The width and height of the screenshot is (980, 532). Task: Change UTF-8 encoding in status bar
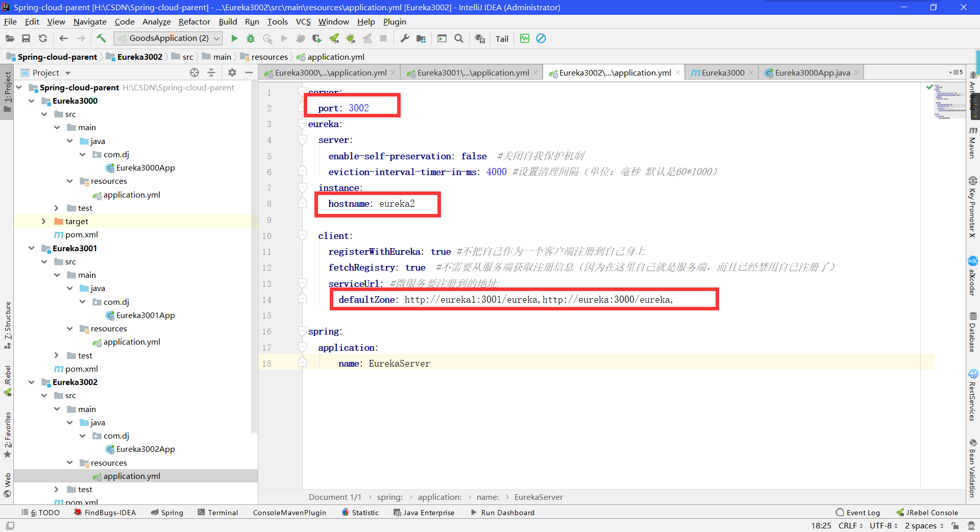point(884,525)
